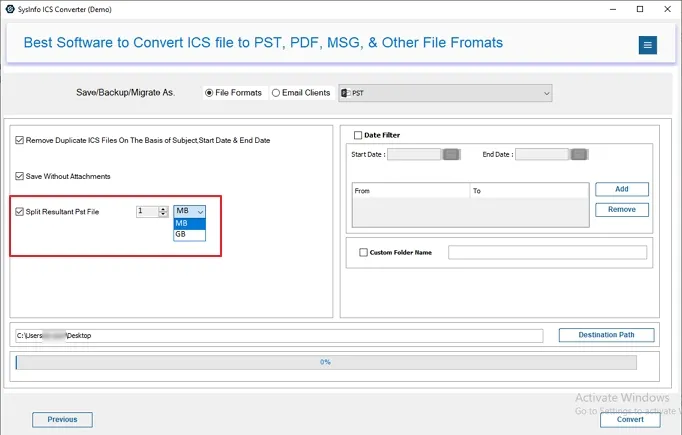Viewport: 682px width, 435px height.
Task: Click the Convert button
Action: pyautogui.click(x=630, y=420)
